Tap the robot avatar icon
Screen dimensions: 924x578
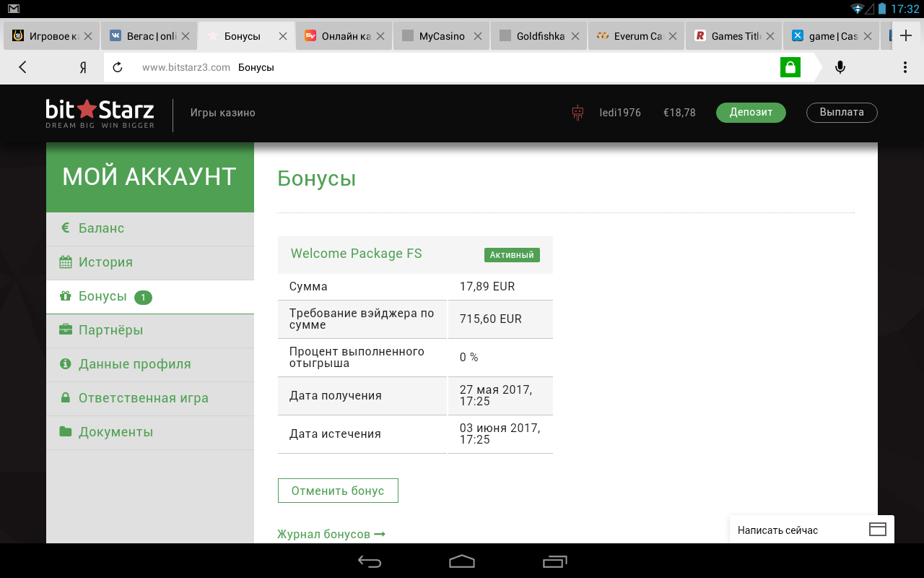coord(577,113)
